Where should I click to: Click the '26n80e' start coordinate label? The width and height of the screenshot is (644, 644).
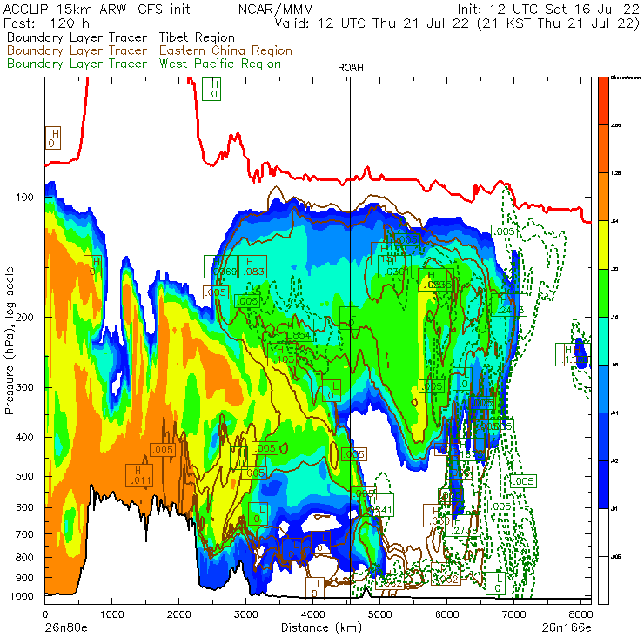point(66,627)
